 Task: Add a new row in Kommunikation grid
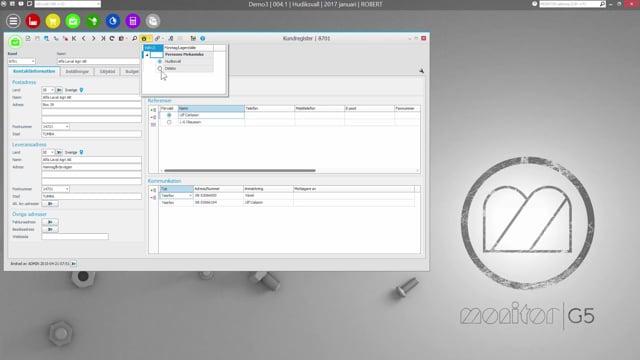point(153,190)
